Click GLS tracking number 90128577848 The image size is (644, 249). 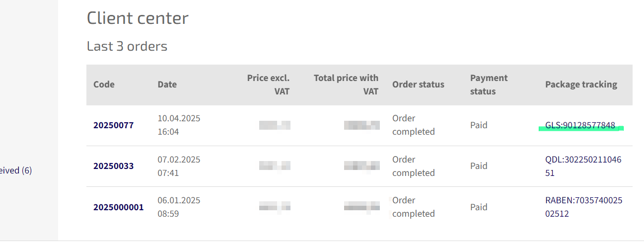[580, 125]
